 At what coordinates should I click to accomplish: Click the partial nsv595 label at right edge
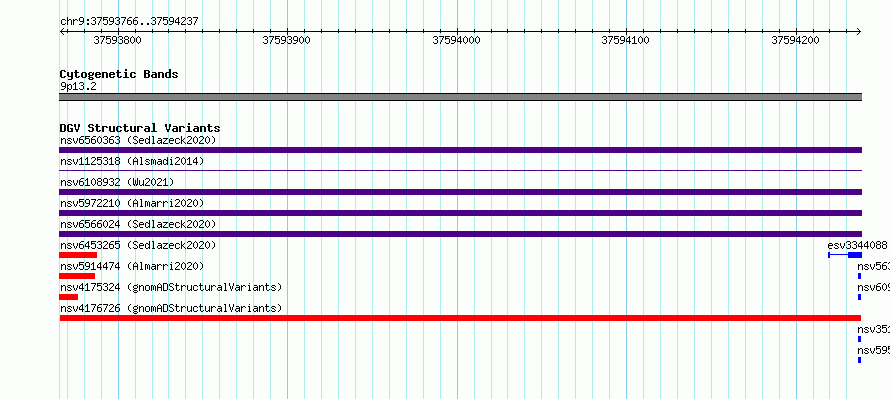point(874,350)
